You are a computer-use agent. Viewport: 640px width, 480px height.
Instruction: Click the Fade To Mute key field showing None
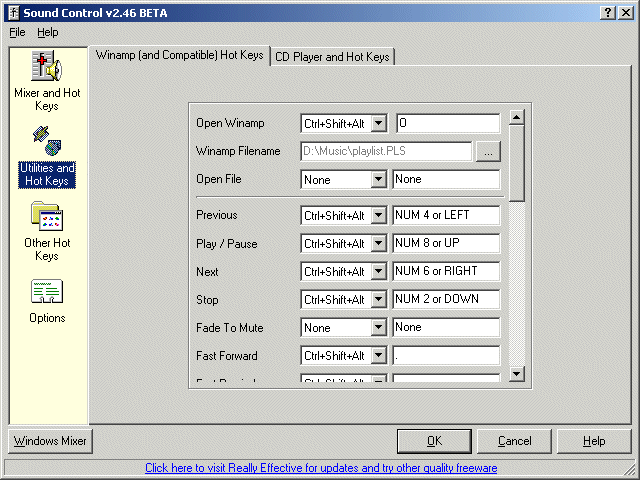(446, 327)
